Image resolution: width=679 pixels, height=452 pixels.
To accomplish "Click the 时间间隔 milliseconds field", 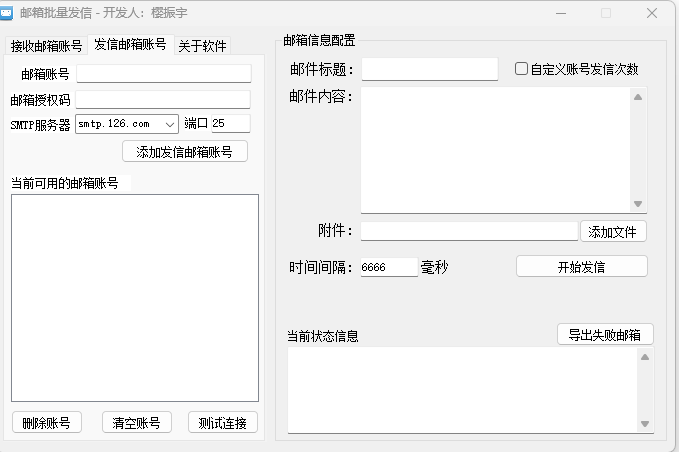I will click(387, 267).
